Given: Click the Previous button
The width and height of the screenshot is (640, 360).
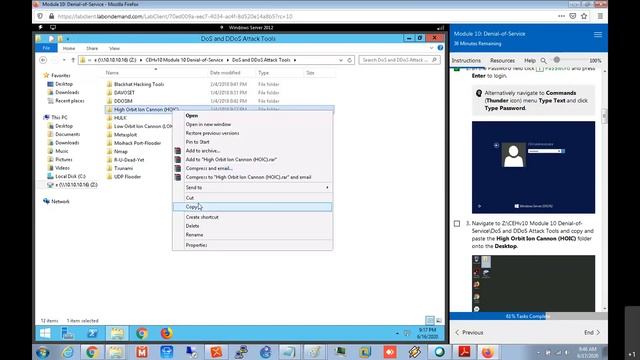Looking at the screenshot, I should pyautogui.click(x=469, y=333).
